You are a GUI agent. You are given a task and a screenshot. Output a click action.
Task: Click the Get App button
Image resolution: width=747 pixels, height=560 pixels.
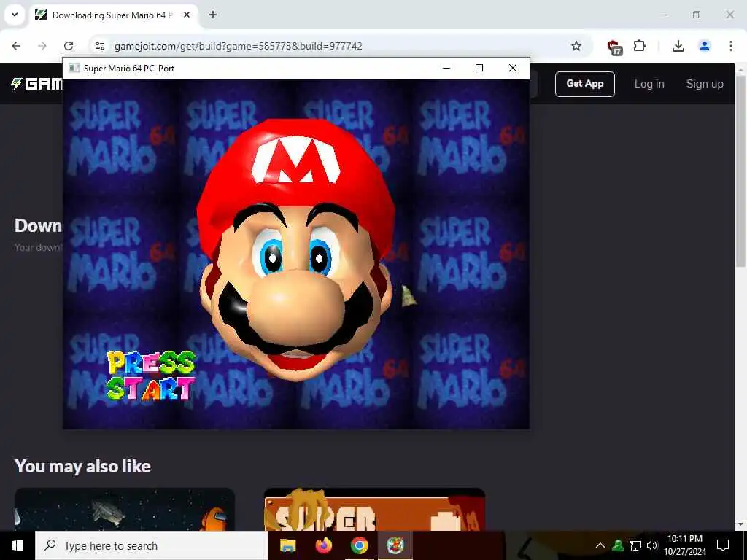[x=584, y=84]
